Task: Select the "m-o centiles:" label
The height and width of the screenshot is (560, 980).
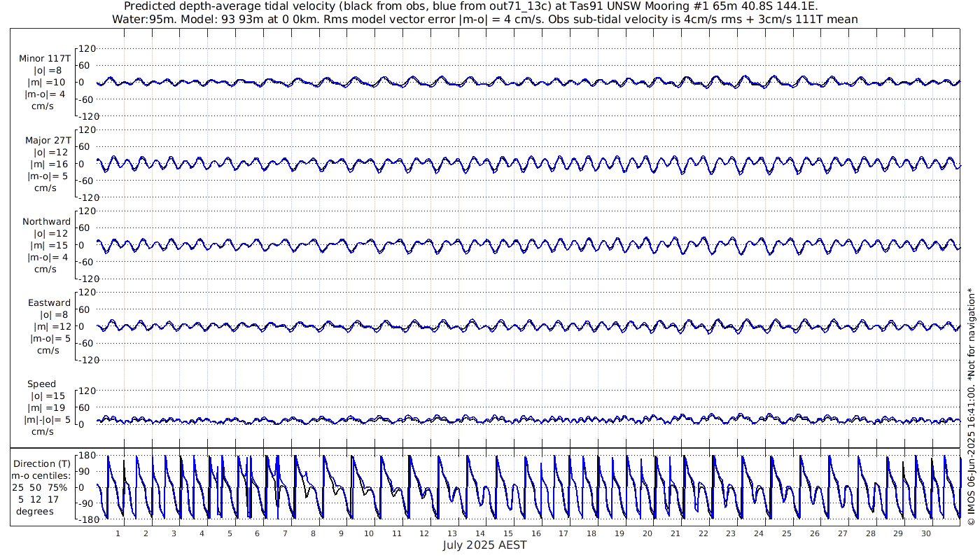Action: (x=41, y=476)
